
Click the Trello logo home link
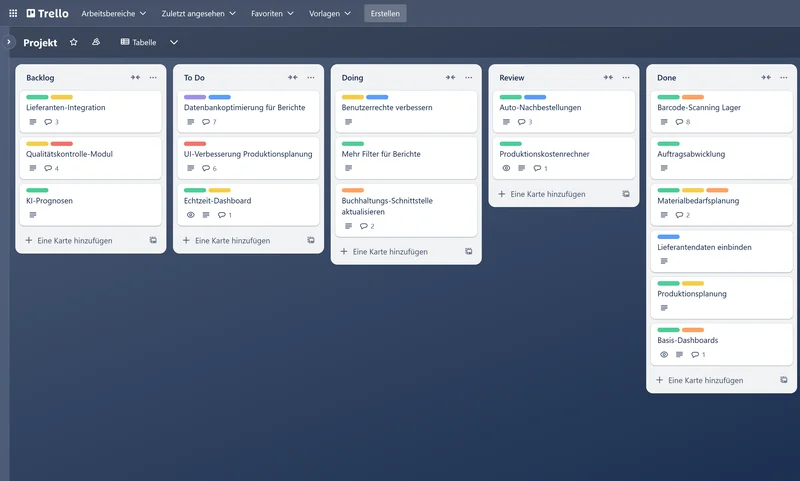47,13
